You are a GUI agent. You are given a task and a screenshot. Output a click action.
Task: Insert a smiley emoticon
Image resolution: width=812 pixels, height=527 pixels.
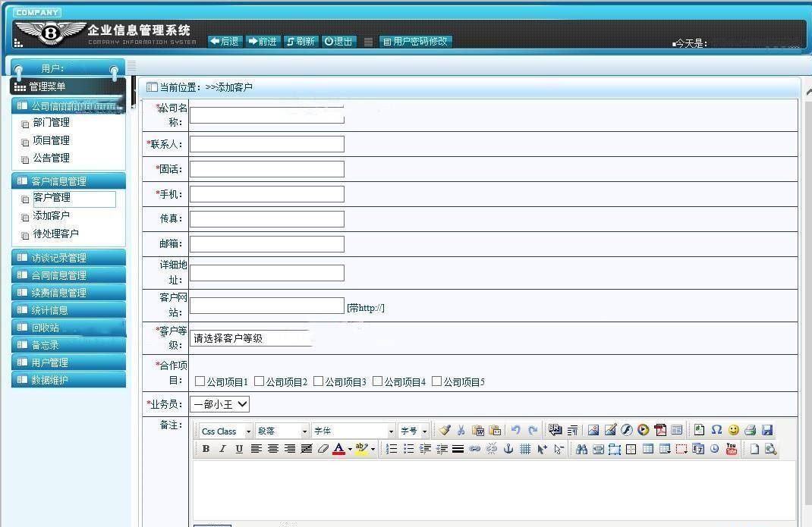tap(733, 430)
